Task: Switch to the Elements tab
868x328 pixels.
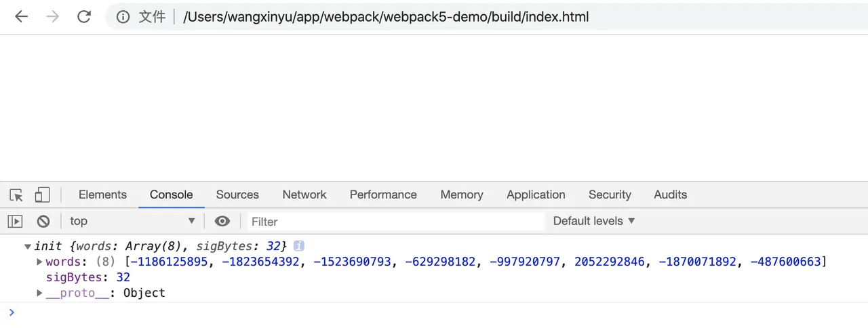Action: [x=102, y=194]
